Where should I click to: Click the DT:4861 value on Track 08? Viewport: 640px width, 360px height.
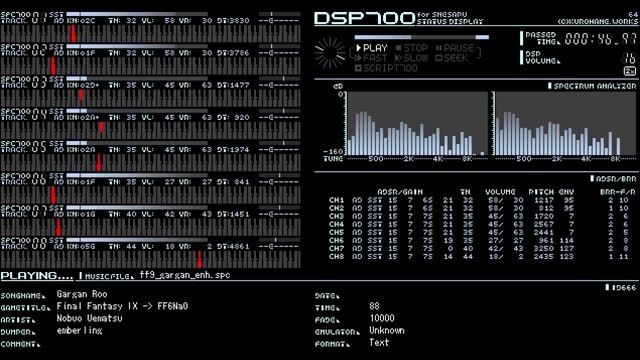tap(233, 246)
